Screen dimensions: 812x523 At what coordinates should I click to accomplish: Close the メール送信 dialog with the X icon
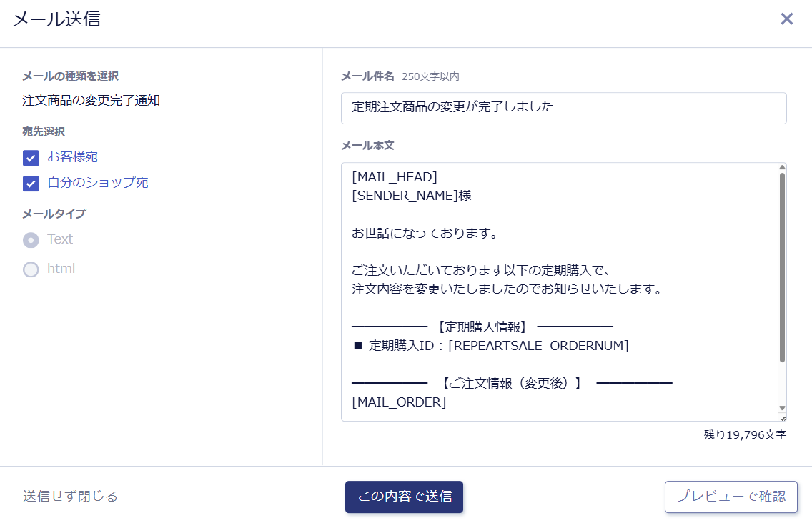pos(786,19)
